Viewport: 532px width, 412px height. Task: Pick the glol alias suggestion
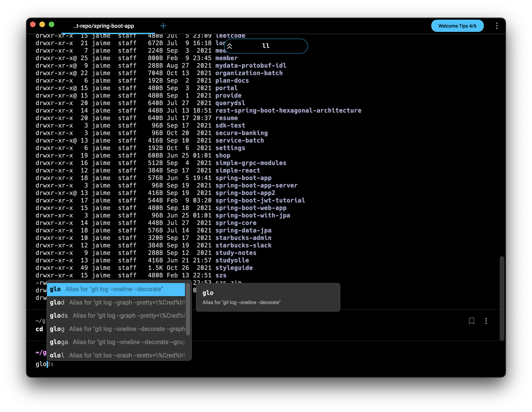(x=116, y=355)
